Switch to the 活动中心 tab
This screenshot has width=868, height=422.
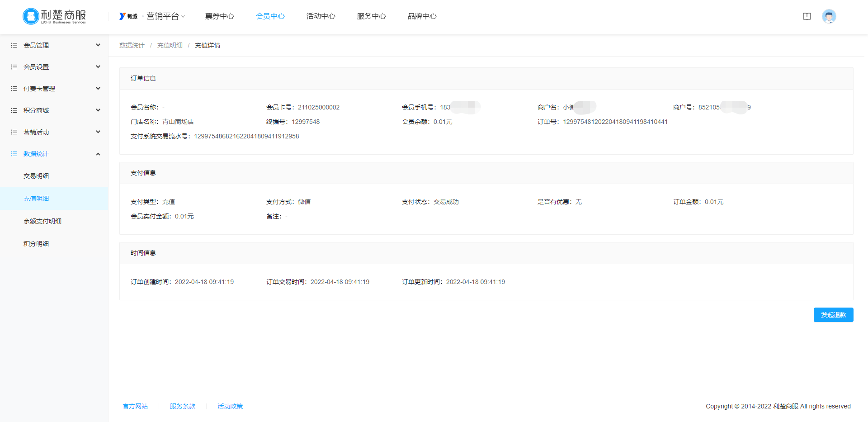[321, 16]
